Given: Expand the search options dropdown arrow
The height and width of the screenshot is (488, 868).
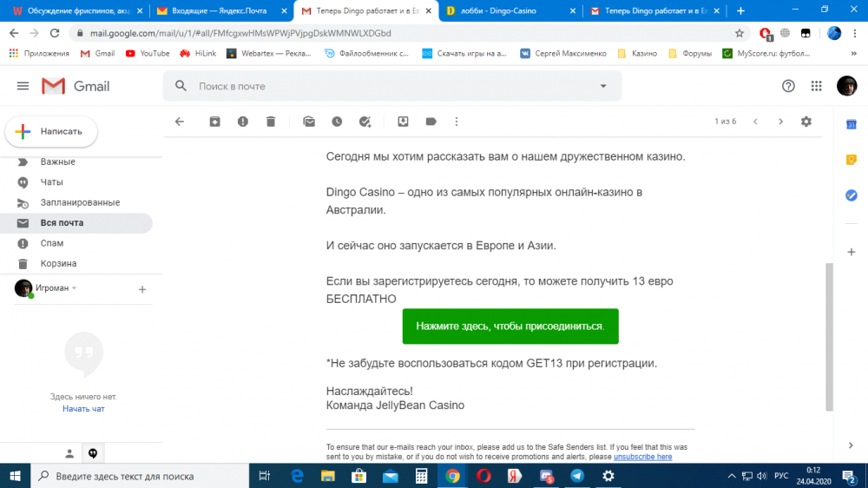Looking at the screenshot, I should click(x=603, y=86).
